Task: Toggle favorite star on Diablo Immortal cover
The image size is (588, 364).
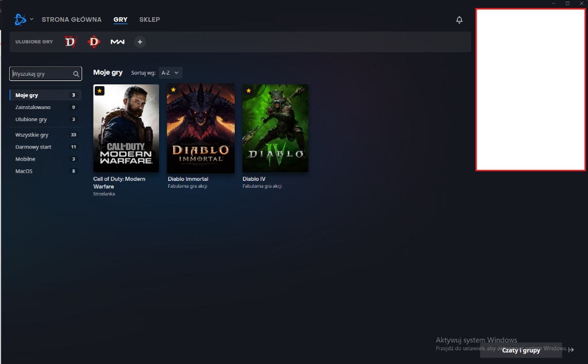Action: [173, 90]
